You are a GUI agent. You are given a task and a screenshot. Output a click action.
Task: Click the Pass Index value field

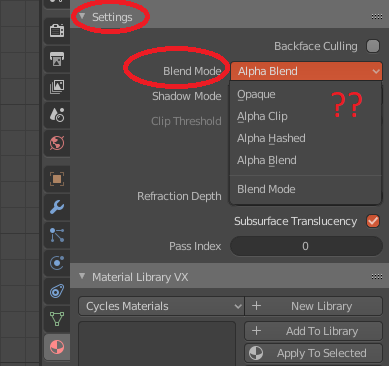(306, 246)
